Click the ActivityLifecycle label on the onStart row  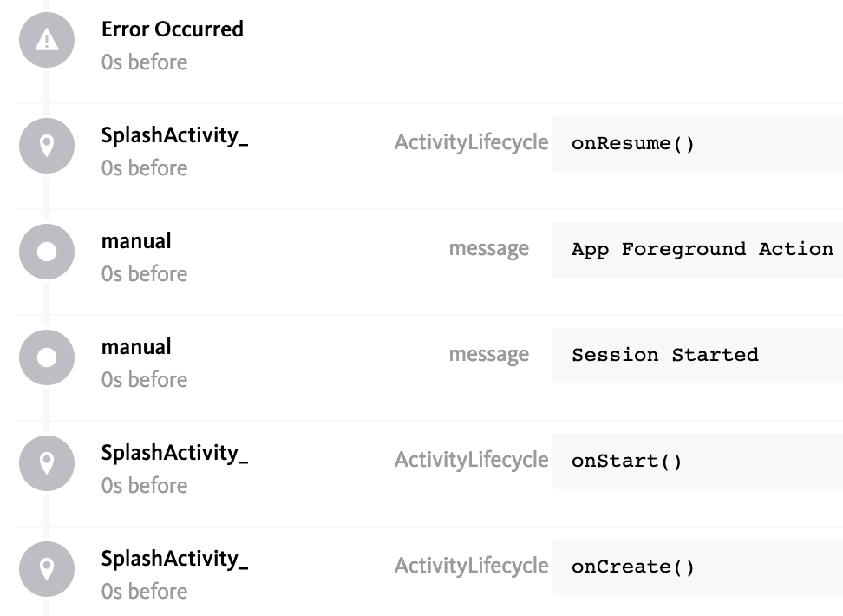(472, 461)
